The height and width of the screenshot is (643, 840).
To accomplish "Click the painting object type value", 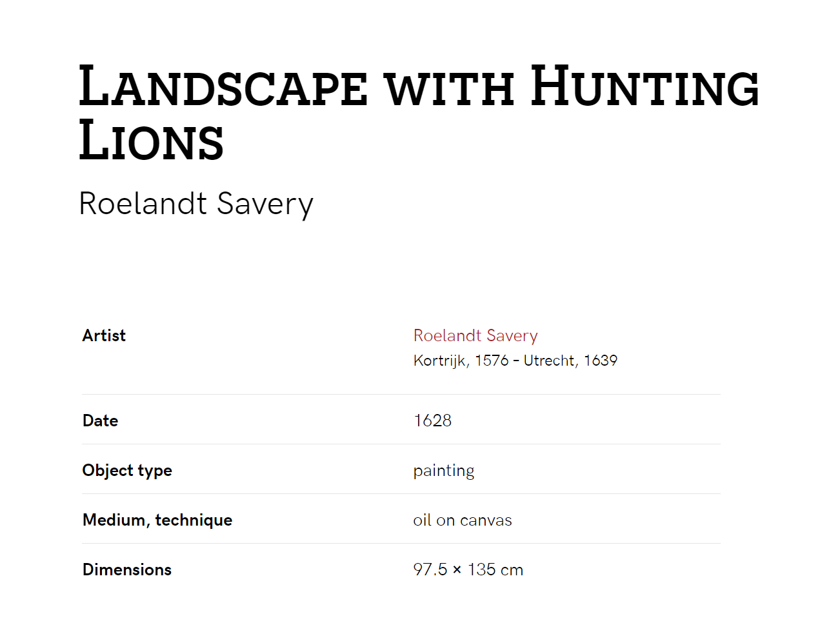I will pos(444,471).
